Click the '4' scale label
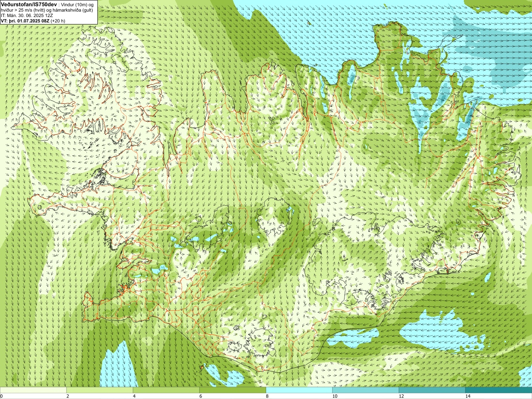The height and width of the screenshot is (399, 532). click(134, 396)
